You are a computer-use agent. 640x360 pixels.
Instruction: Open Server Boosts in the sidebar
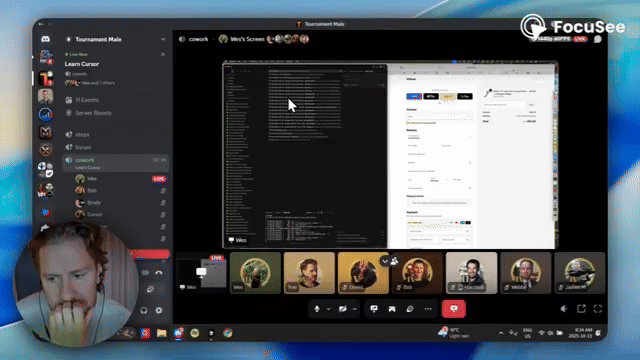pos(93,113)
